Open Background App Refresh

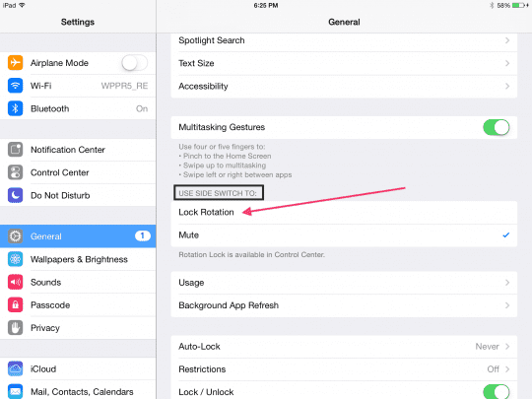pyautogui.click(x=344, y=305)
